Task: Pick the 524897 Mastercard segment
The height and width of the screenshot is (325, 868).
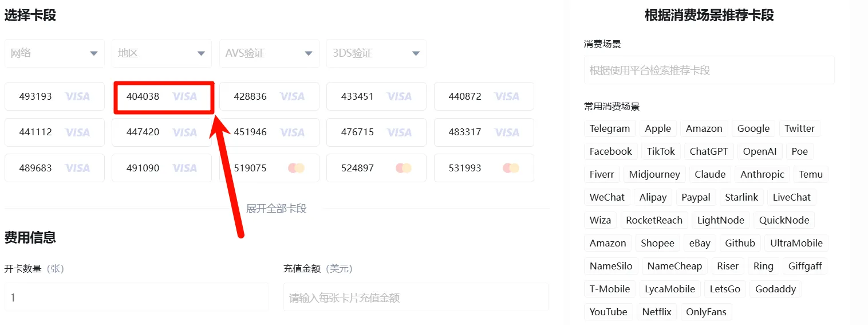Action: (x=376, y=168)
